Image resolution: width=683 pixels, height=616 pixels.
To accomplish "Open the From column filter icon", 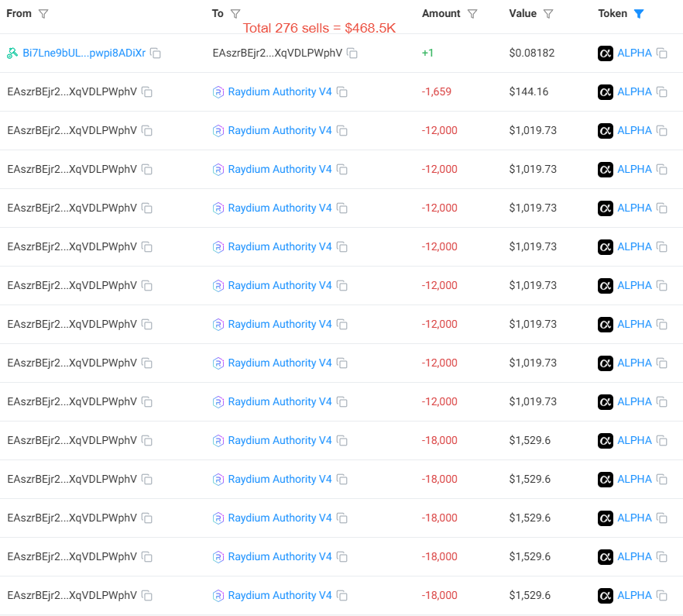I will pyautogui.click(x=44, y=13).
